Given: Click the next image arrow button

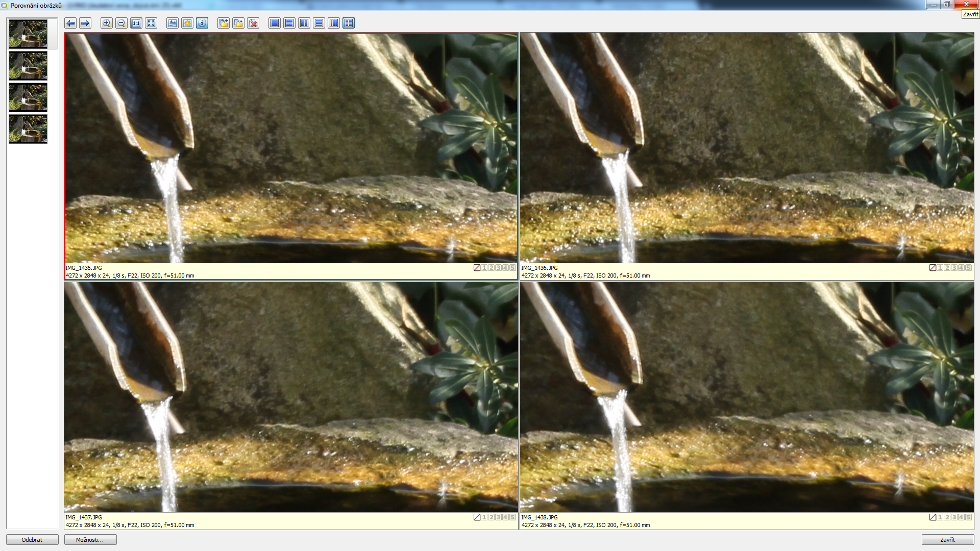Looking at the screenshot, I should click(x=85, y=23).
